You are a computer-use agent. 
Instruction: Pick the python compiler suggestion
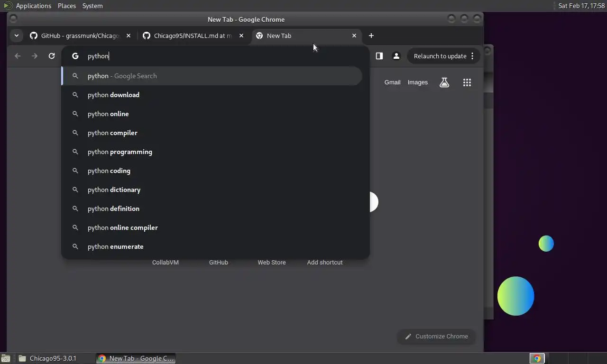coord(212,133)
